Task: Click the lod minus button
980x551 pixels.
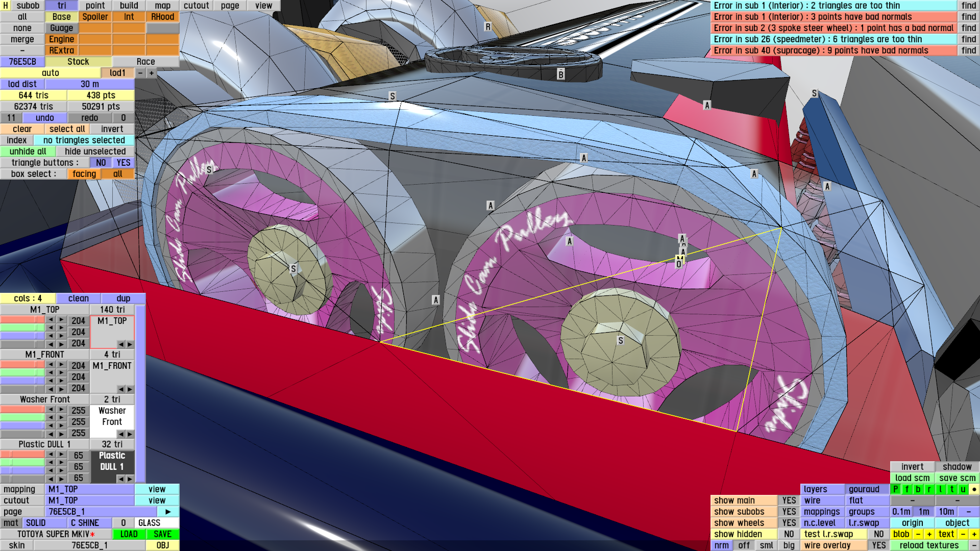Action: 140,73
